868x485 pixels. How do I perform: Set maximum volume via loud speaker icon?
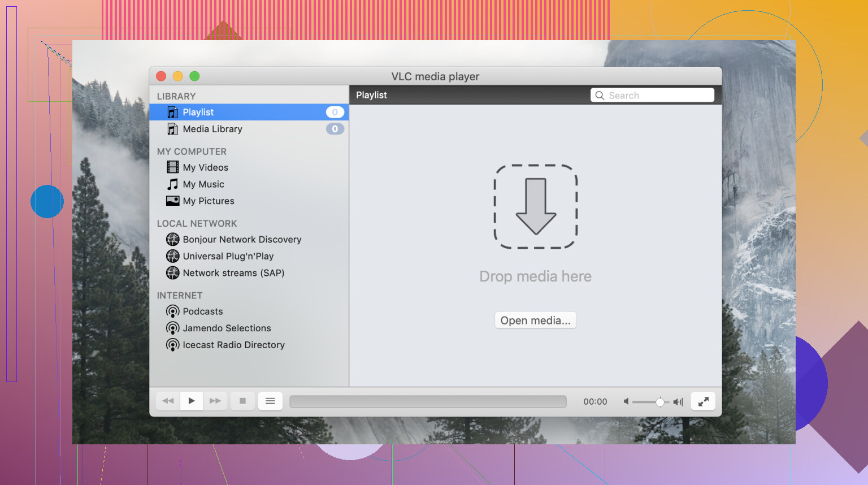tap(678, 402)
